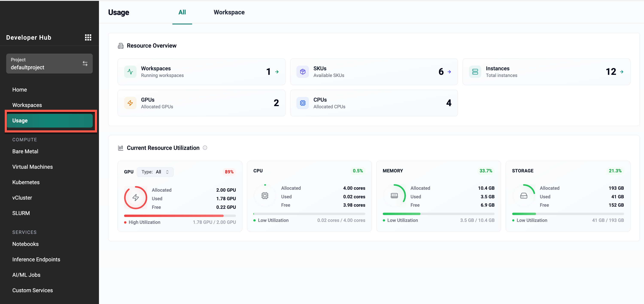
Task: Go to Home in the sidebar
Action: (x=20, y=90)
